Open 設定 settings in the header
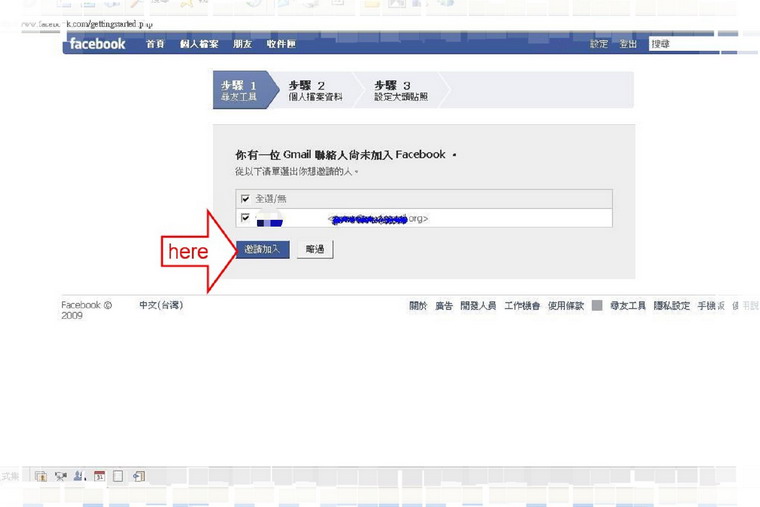This screenshot has height=507, width=760. [x=599, y=44]
